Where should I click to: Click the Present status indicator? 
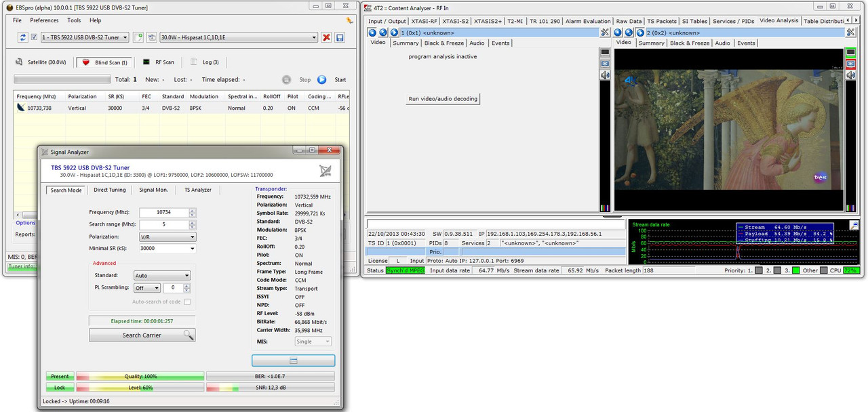pos(60,376)
